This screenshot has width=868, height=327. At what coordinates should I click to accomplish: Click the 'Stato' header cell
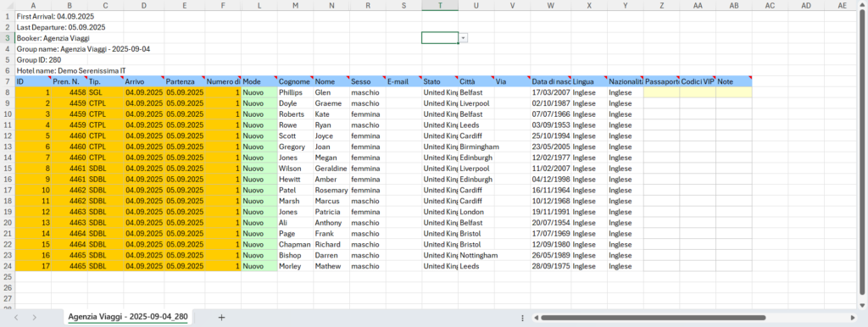pos(440,81)
